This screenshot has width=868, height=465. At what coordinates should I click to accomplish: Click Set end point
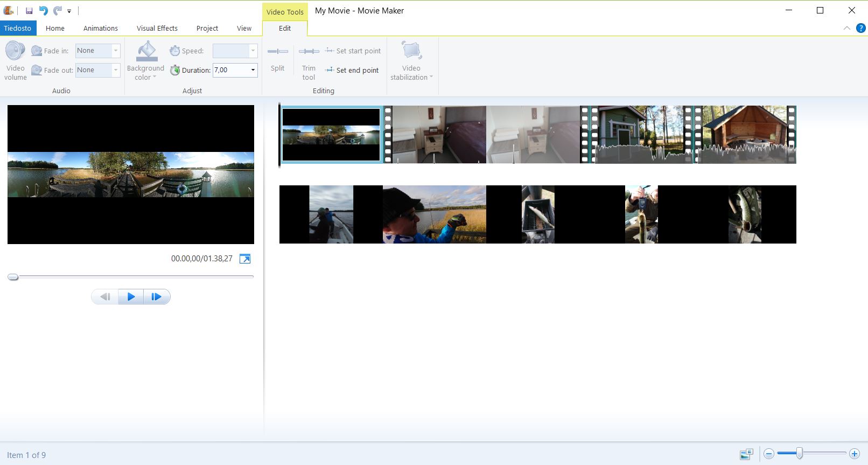(352, 70)
